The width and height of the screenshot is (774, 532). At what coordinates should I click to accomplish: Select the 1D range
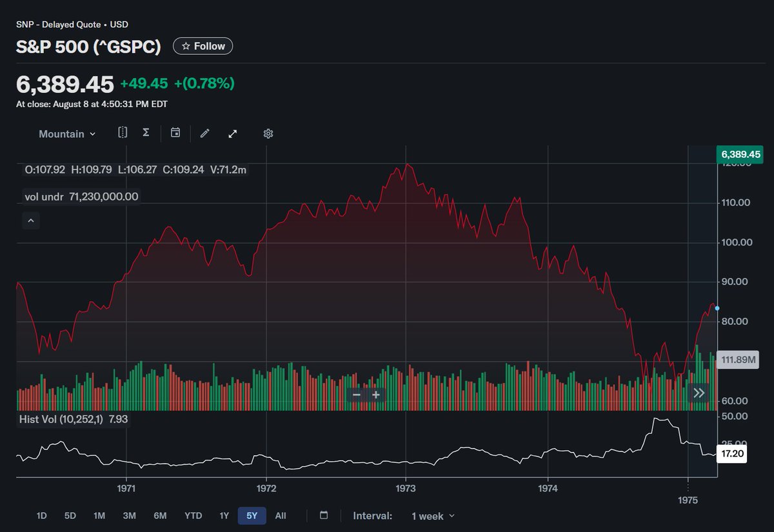point(41,516)
